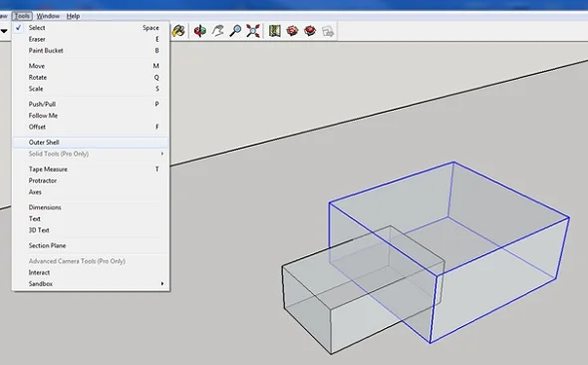Select Interact from the Tools menu
Screen dimensions: 588x365
91,272
